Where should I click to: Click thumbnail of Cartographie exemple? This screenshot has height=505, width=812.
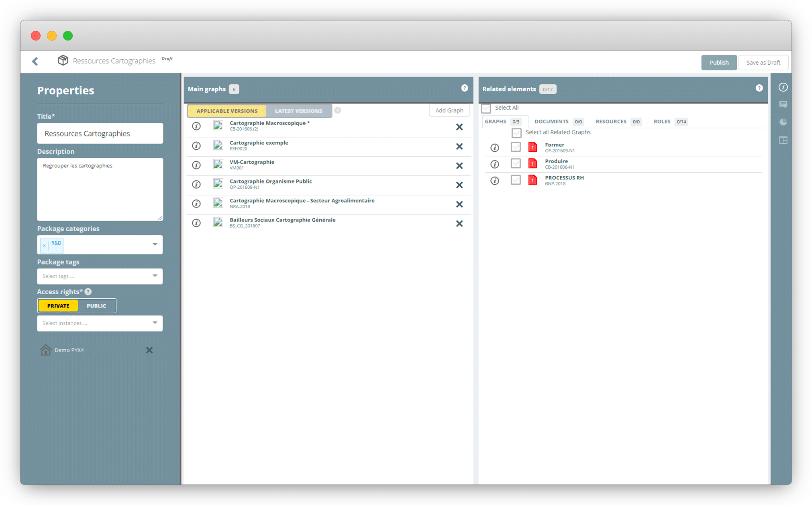218,145
